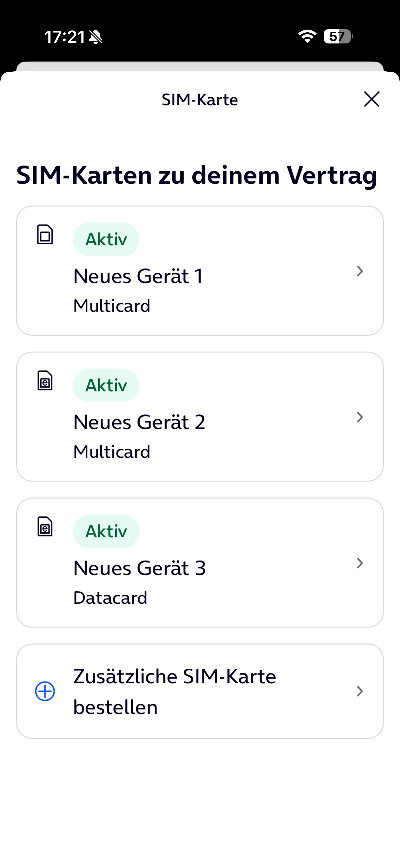
Task: Expand Neues Gerät 1 via its chevron
Action: click(360, 271)
